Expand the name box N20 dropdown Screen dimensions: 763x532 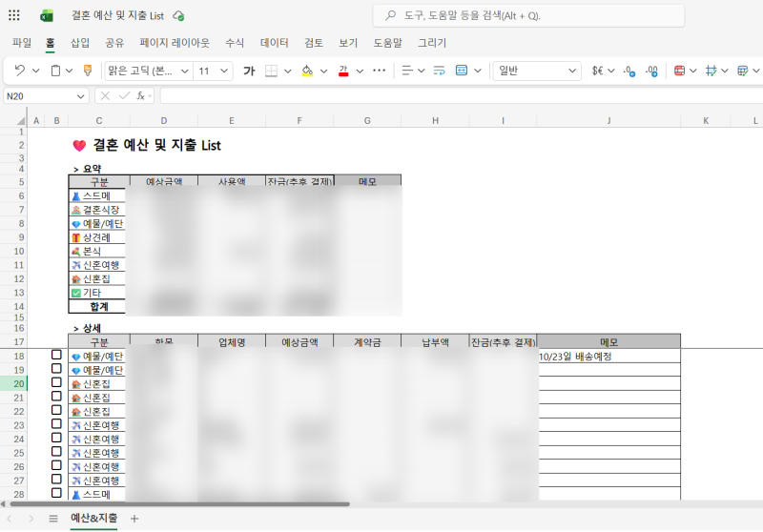tap(80, 96)
